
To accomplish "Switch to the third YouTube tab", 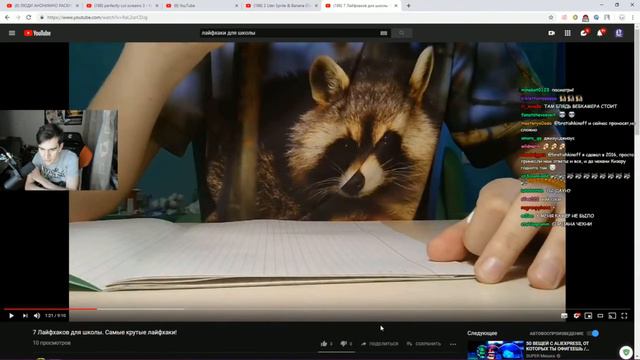I will click(x=202, y=6).
